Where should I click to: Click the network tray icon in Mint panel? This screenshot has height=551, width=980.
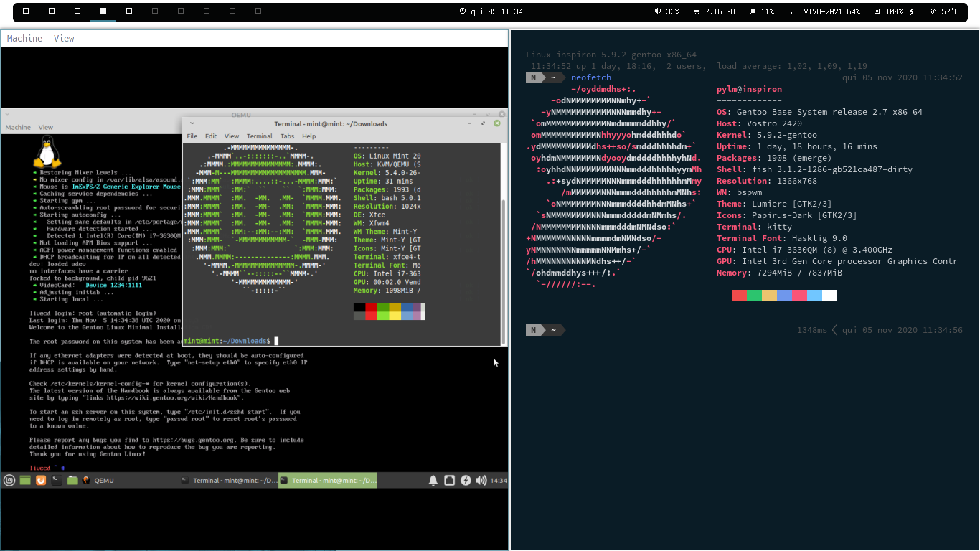coord(450,481)
